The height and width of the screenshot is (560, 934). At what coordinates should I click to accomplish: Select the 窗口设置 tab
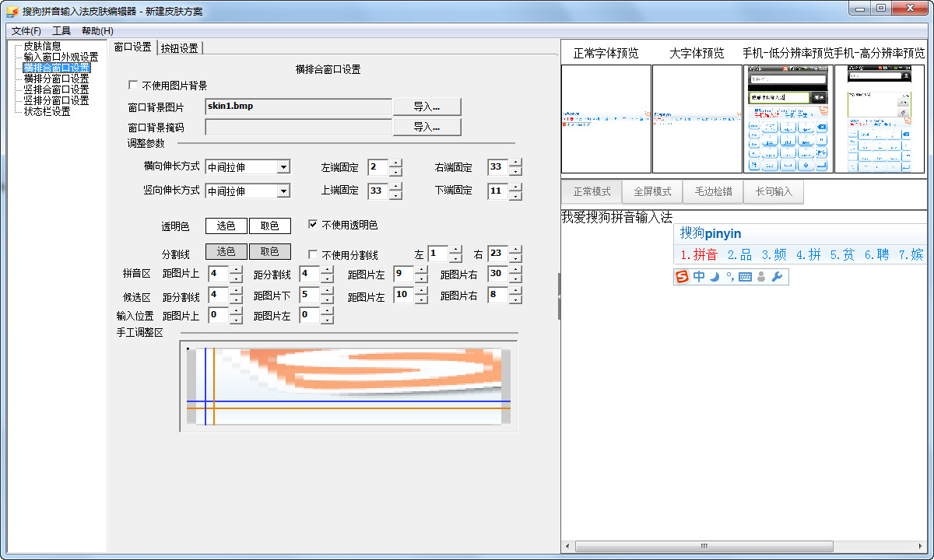(x=133, y=47)
